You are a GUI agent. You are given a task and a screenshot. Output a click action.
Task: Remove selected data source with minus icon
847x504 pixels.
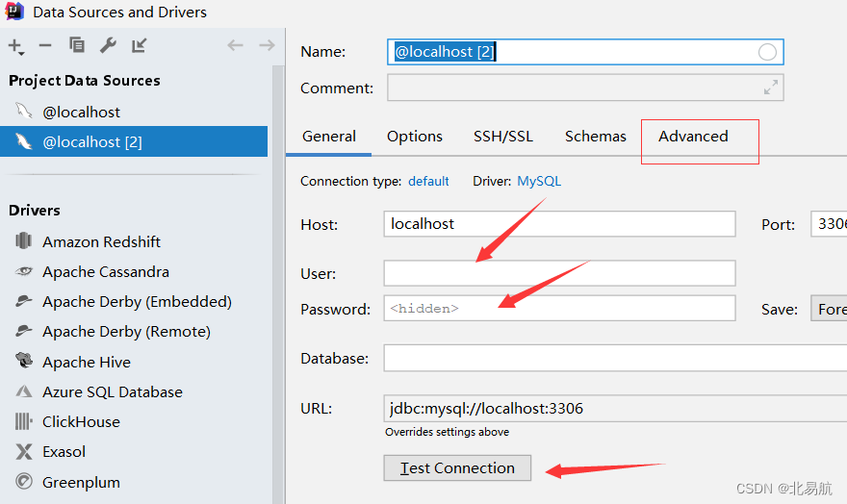coord(45,45)
